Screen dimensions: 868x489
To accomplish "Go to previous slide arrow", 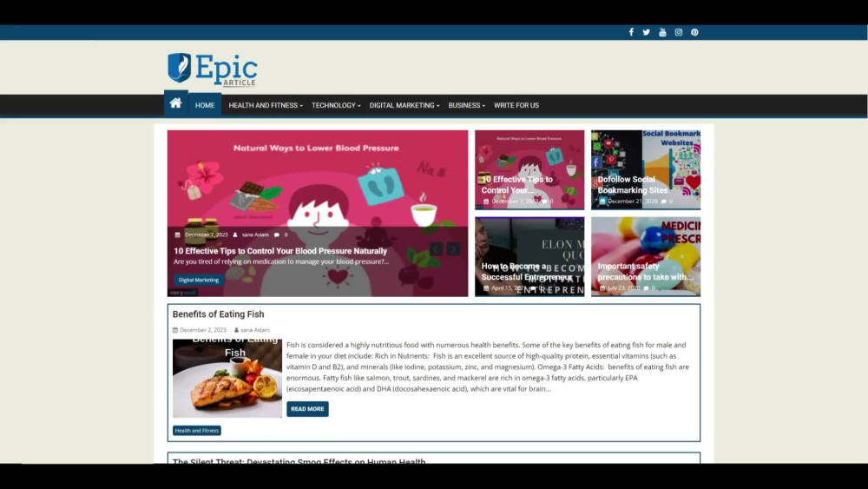I will click(436, 249).
